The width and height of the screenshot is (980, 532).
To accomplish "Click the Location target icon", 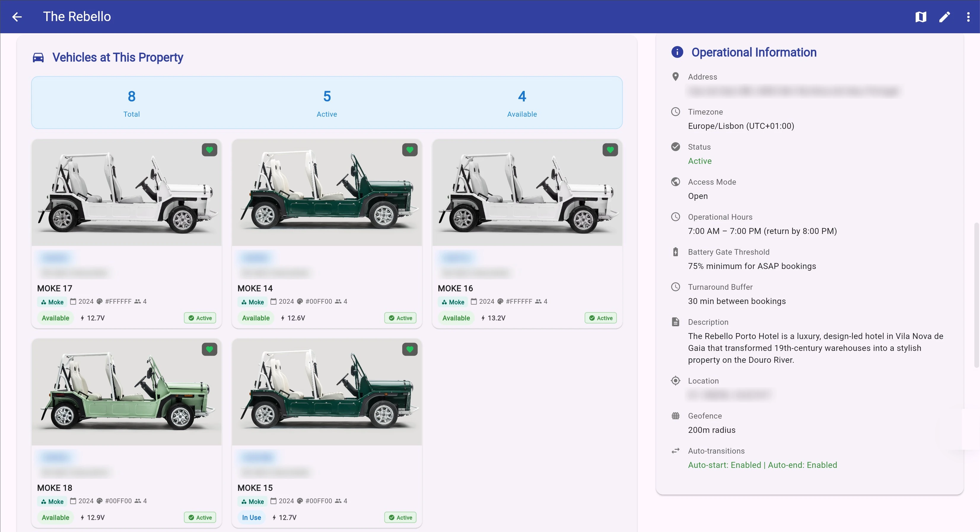I will coord(676,380).
